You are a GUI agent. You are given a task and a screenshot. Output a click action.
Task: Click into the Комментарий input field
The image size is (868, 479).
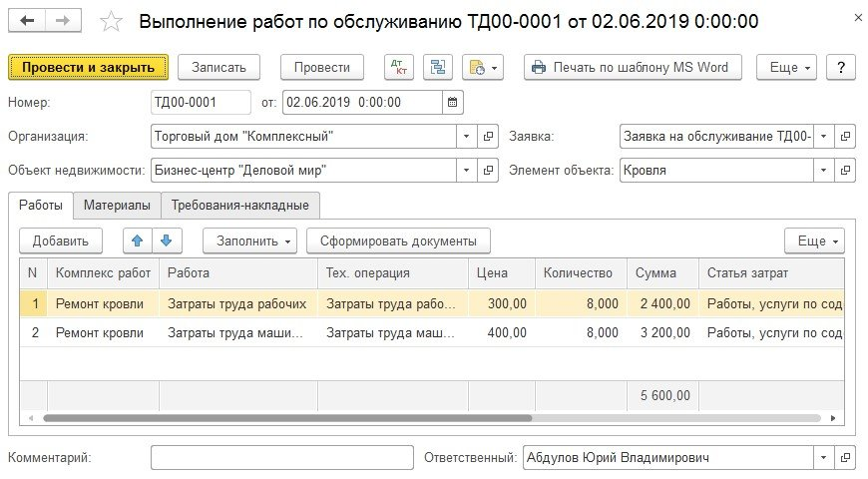[281, 457]
